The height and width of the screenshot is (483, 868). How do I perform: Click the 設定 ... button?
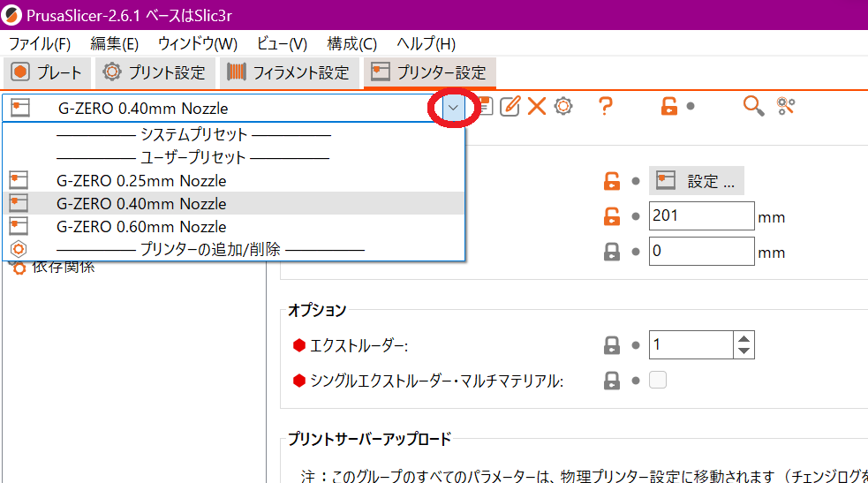(697, 181)
